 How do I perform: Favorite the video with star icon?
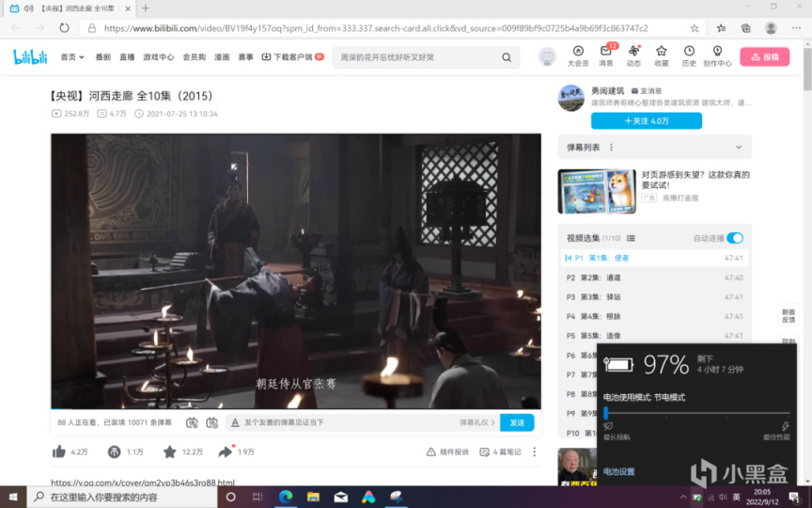point(169,452)
